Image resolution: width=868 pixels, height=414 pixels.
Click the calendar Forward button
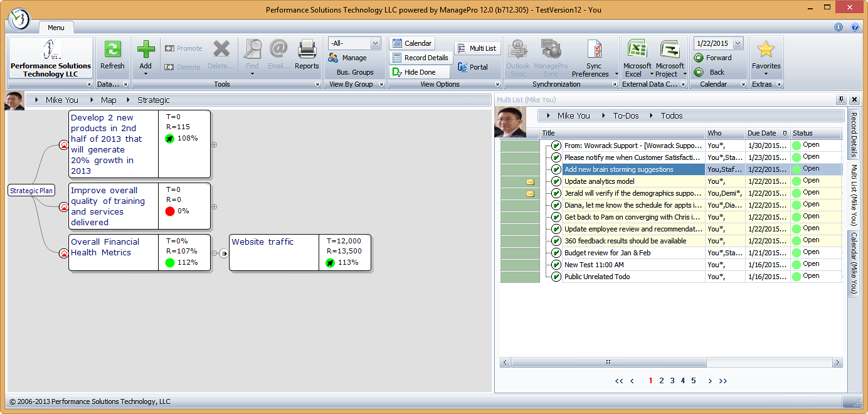point(713,58)
